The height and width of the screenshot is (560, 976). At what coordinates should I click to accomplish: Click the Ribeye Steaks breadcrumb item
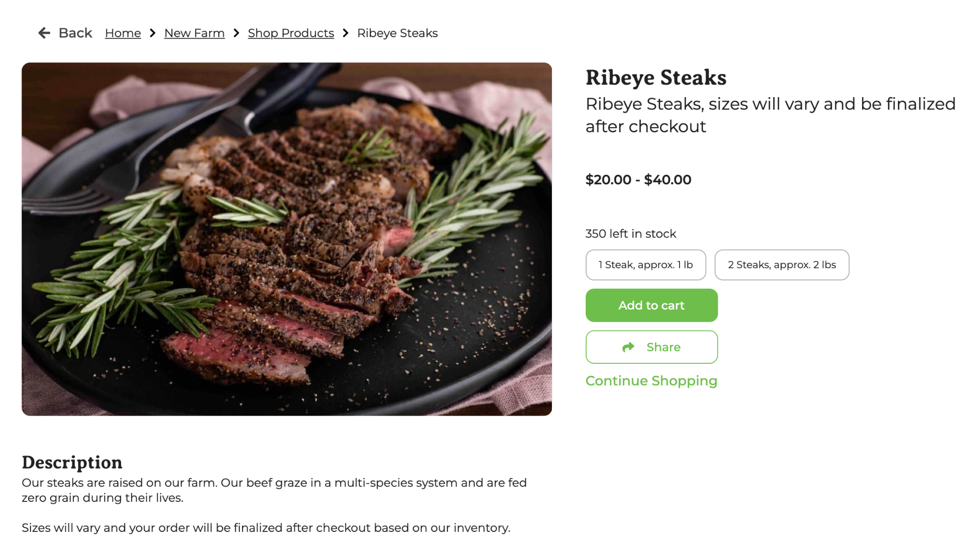(397, 33)
